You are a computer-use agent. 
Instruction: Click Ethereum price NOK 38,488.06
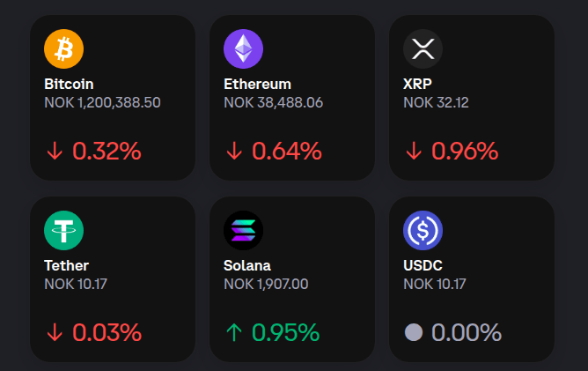click(273, 102)
